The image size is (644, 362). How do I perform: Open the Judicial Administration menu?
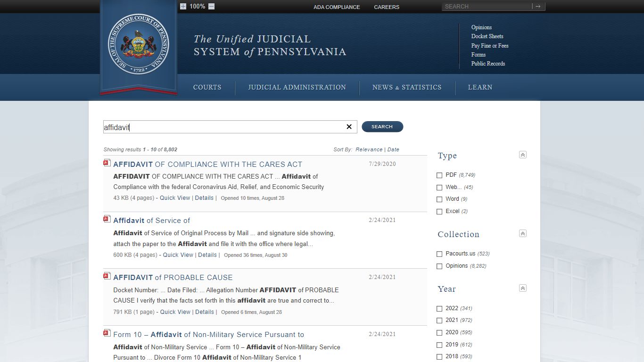click(x=297, y=87)
